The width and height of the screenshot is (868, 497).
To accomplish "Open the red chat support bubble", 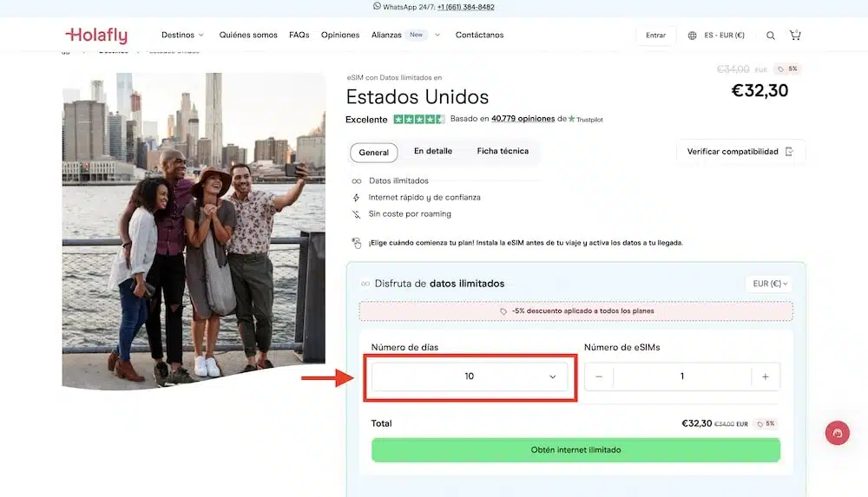I will (x=837, y=433).
